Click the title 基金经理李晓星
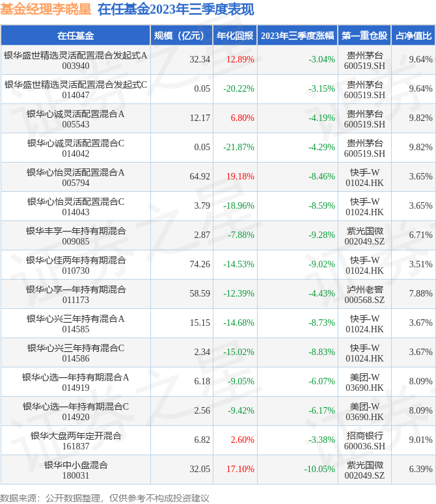Image resolution: width=436 pixels, height=504 pixels. (46, 9)
